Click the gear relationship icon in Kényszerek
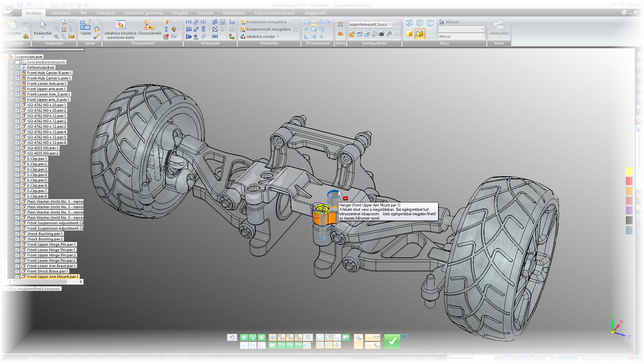The image size is (644, 362). (x=215, y=22)
